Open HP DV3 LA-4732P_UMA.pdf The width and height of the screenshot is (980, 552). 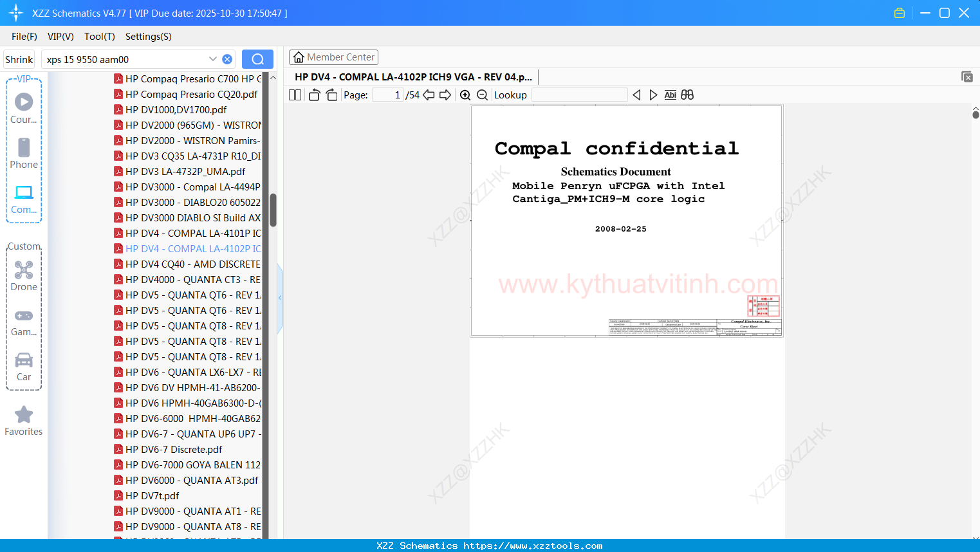point(180,171)
